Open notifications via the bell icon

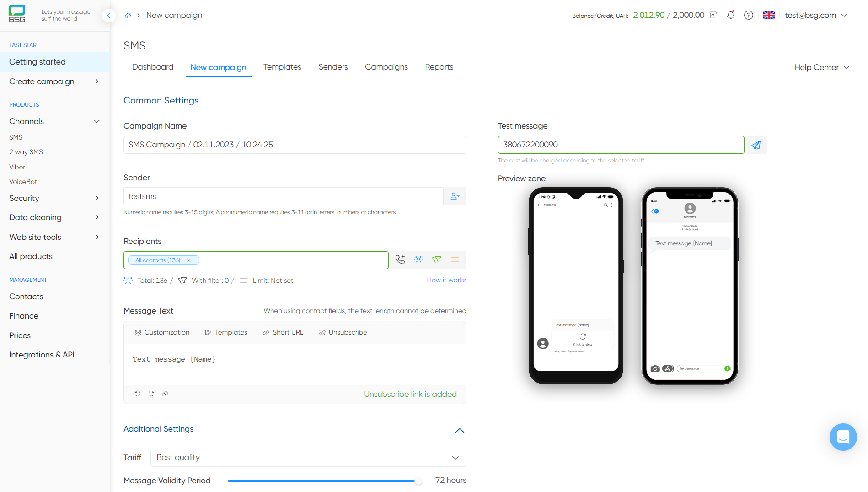(730, 15)
